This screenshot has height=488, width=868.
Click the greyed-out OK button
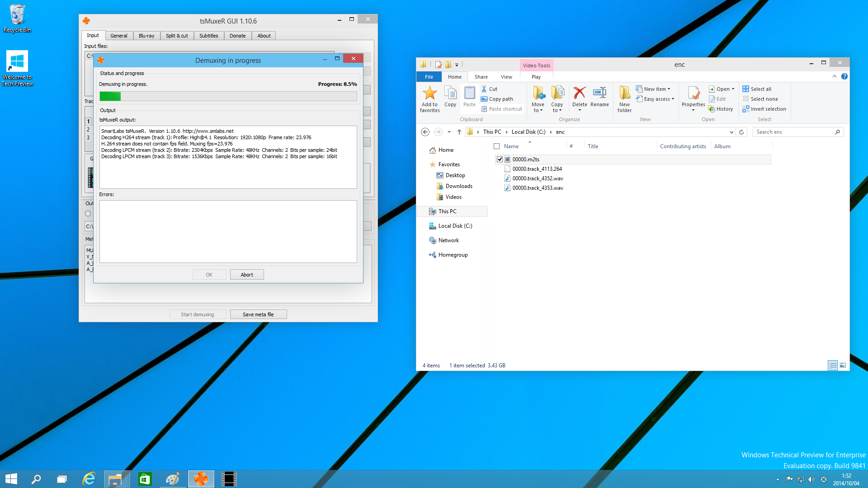click(x=209, y=275)
